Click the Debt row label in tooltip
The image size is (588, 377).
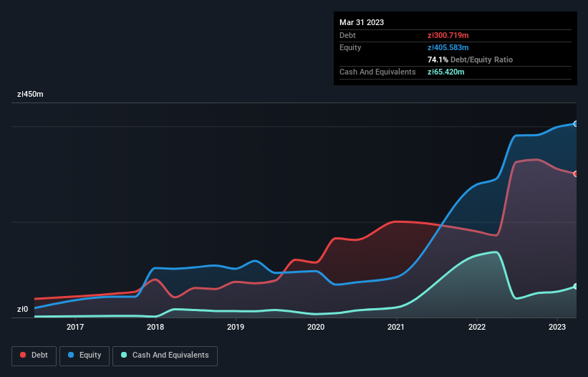click(x=347, y=35)
